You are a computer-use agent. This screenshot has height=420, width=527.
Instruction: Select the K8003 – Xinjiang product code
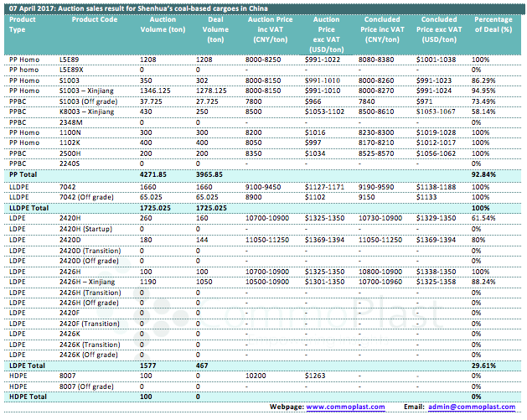pyautogui.click(x=87, y=111)
